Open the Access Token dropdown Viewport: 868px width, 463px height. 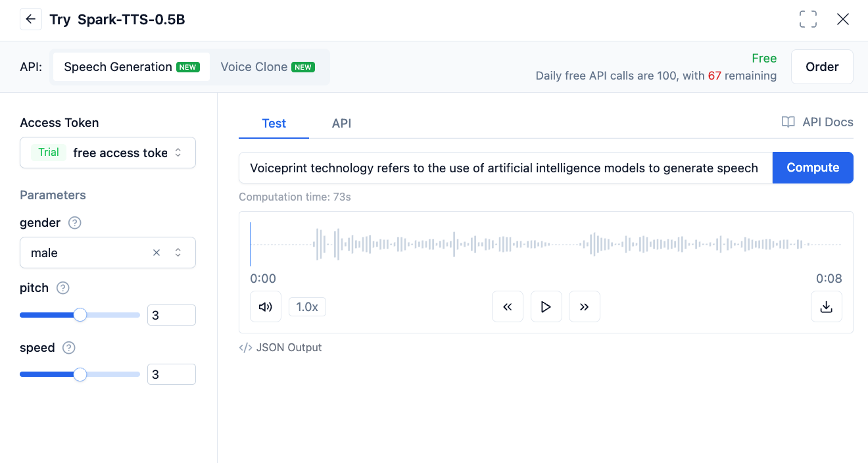click(x=108, y=153)
